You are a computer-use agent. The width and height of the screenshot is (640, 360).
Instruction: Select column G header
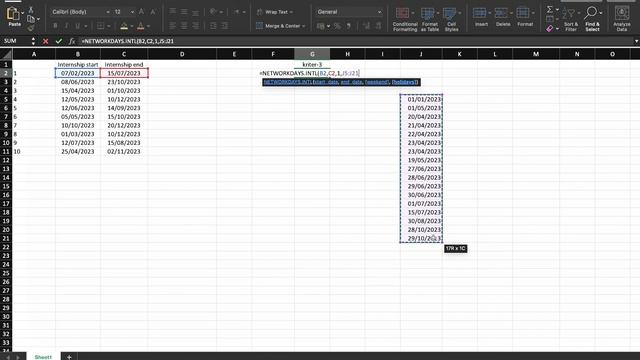312,54
